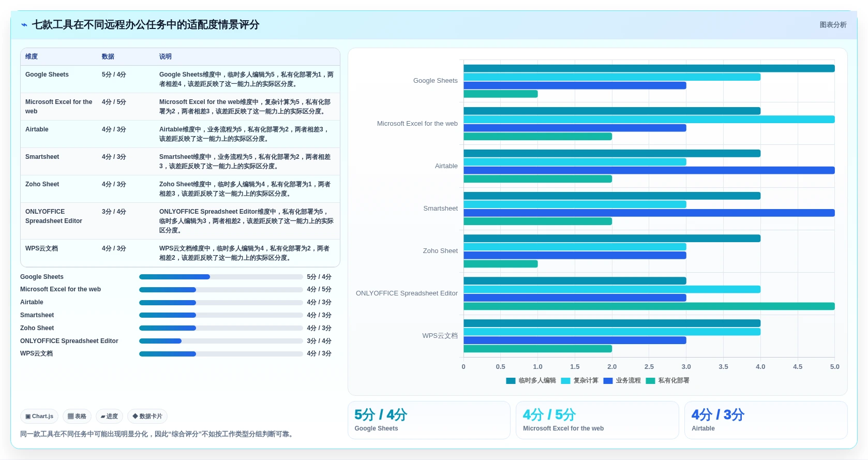Click the 4分 / 5分 Microsoft Excel data card
Image resolution: width=868 pixels, height=460 pixels.
pos(597,420)
